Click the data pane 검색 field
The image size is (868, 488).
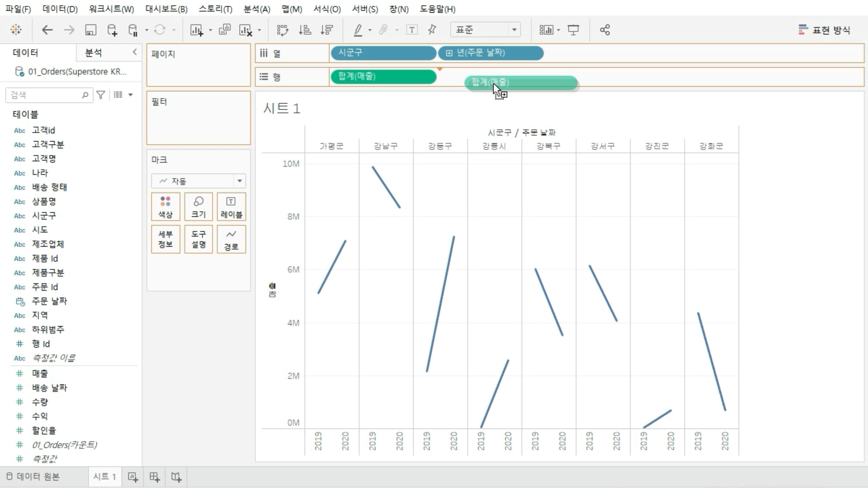[x=45, y=95]
